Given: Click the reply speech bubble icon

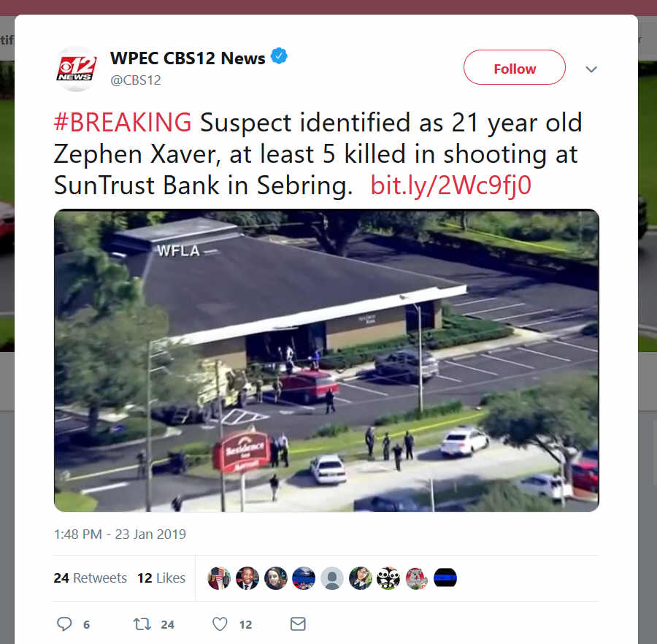Looking at the screenshot, I should coord(64,624).
